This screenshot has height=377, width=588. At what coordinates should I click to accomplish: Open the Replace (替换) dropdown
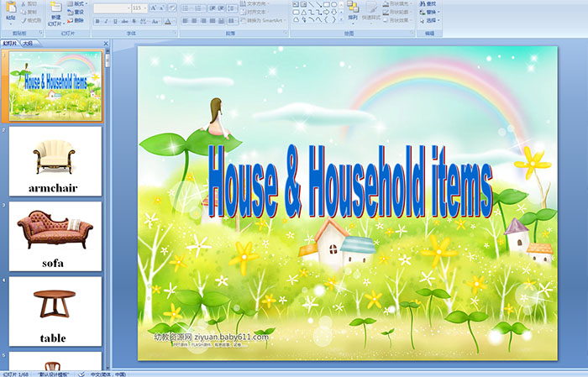[x=430, y=12]
